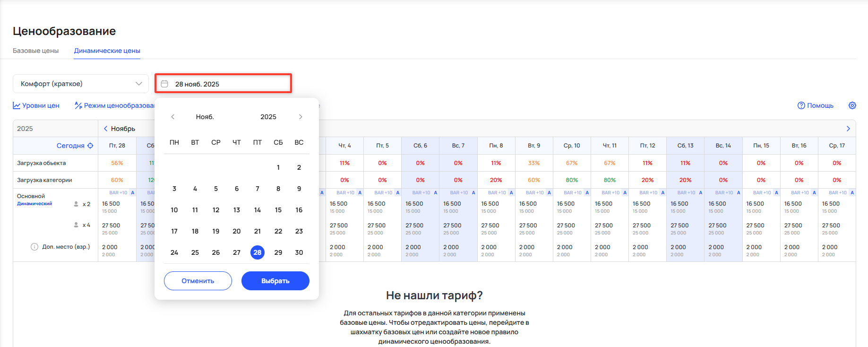Go to previous month in calendar popup
Image resolution: width=868 pixels, height=347 pixels.
click(x=173, y=117)
